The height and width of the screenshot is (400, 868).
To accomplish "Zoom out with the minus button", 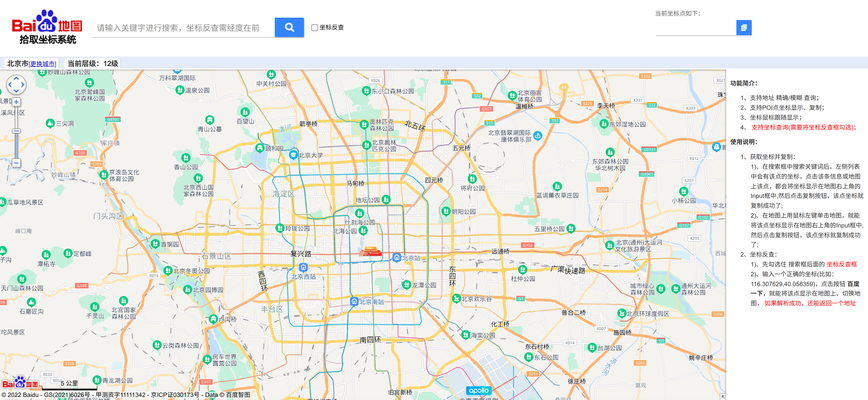I will (x=16, y=163).
